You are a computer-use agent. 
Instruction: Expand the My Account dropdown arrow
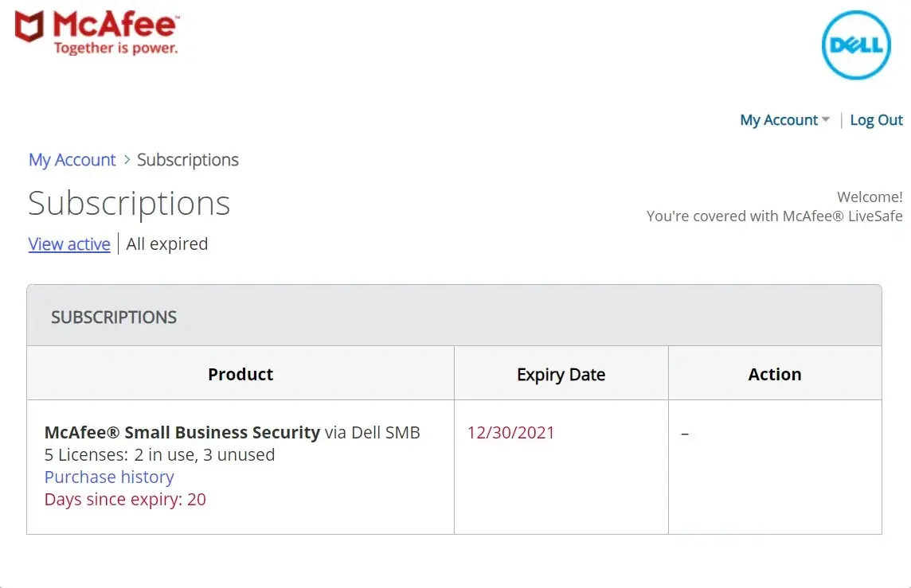tap(826, 120)
